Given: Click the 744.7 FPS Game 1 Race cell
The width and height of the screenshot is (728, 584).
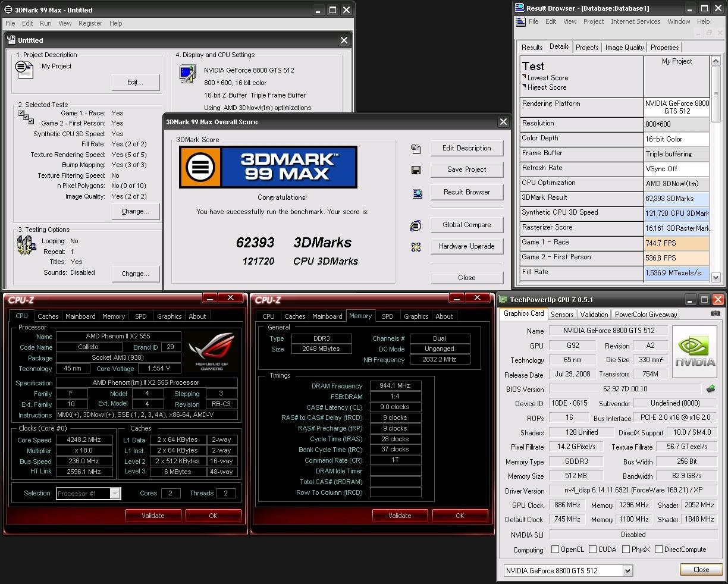Looking at the screenshot, I should [677, 243].
